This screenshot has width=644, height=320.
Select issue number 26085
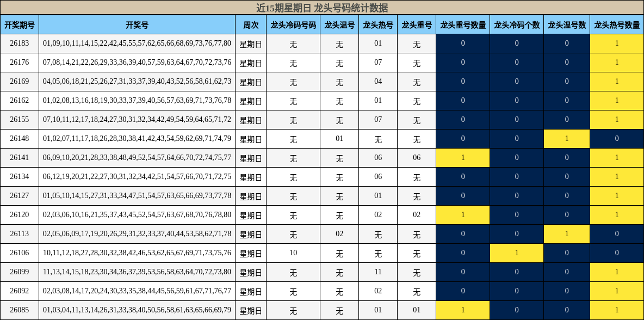coord(19,310)
